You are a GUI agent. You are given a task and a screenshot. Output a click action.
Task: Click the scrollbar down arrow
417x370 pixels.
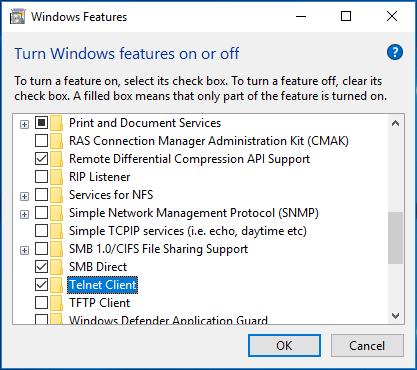(396, 315)
